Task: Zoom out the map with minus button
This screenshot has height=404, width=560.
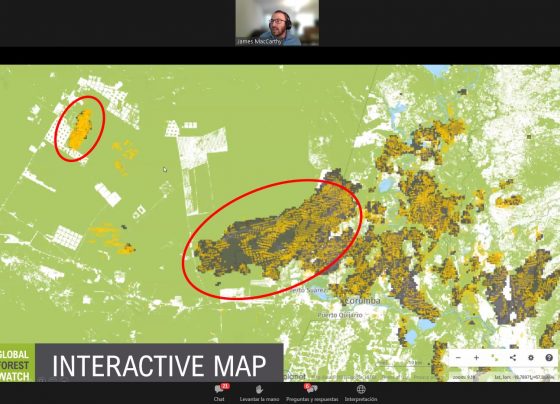Action: click(459, 358)
